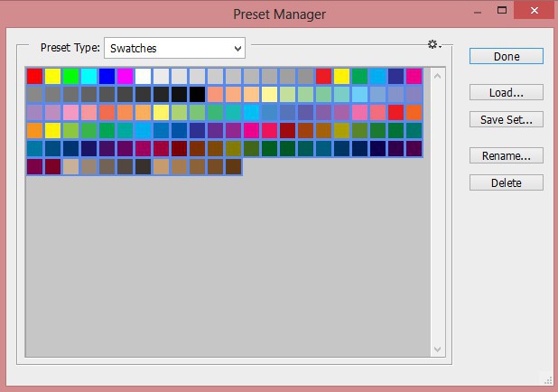This screenshot has height=392, width=558.
Task: Click the scroll up arrow of swatch list
Action: point(438,76)
